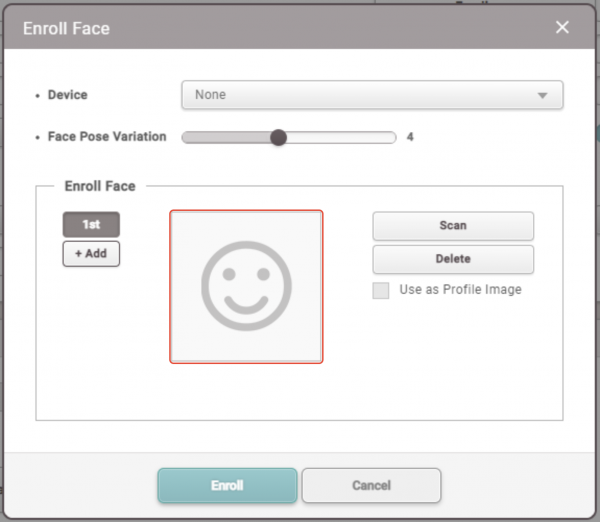Screen dimensions: 600x522
Task: Close the Enroll Face dialog
Action: tap(562, 27)
